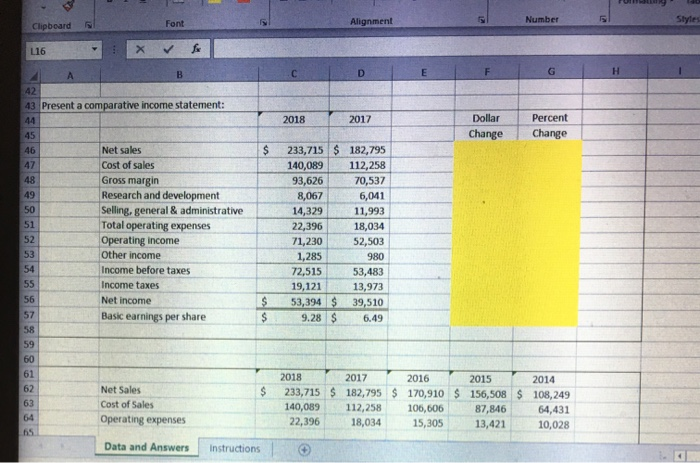The image size is (700, 463).
Task: Click the 53,394 net income value
Action: pyautogui.click(x=306, y=302)
